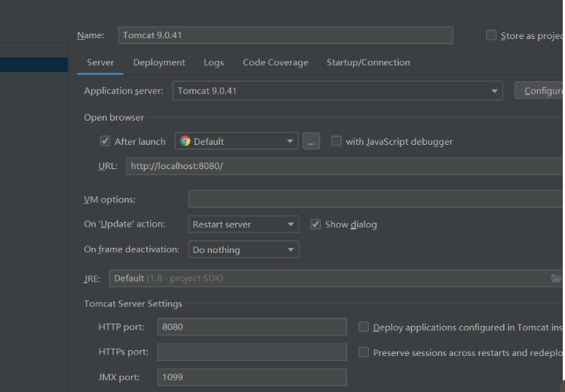The height and width of the screenshot is (392, 565).
Task: Switch to the Code Coverage tab
Action: [x=275, y=63]
